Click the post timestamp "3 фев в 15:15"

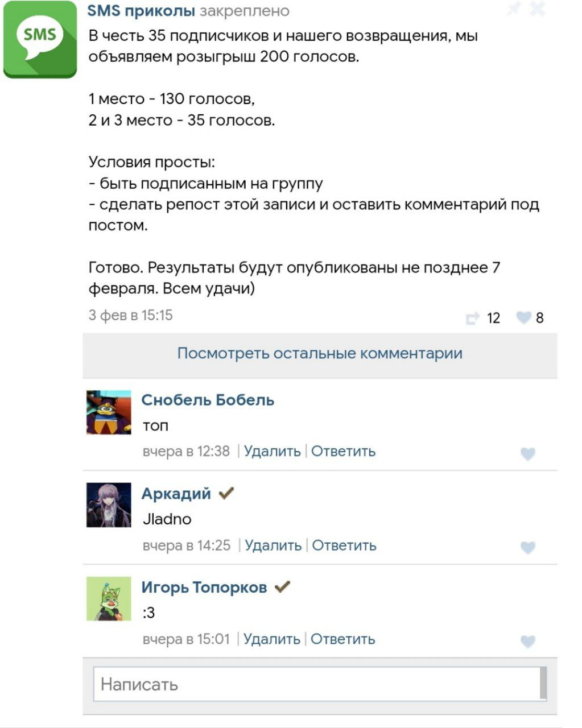pos(130,316)
